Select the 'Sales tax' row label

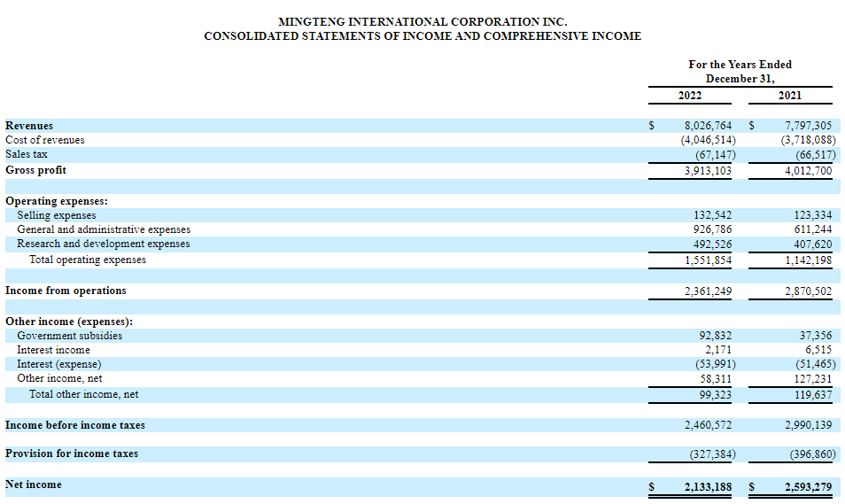tap(27, 154)
